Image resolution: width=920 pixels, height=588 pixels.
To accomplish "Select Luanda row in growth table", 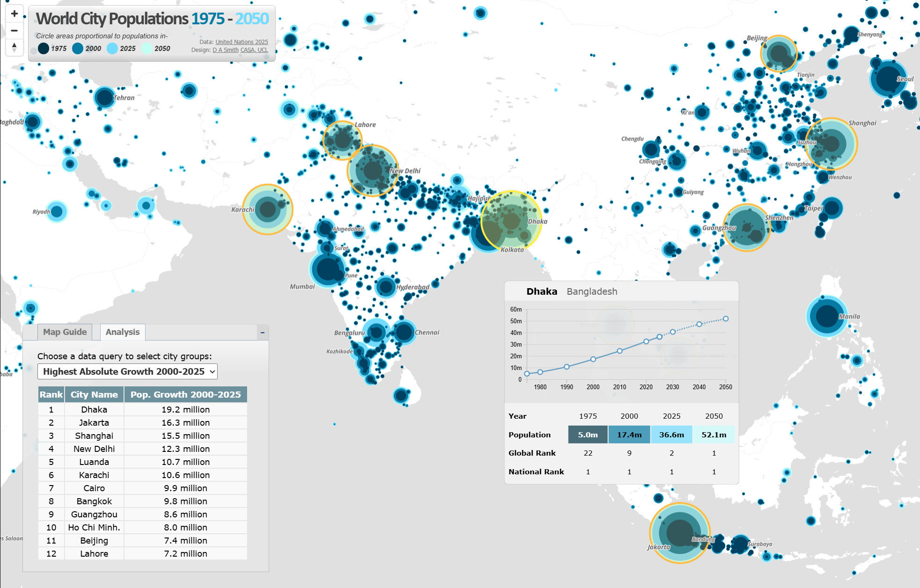I will pos(94,462).
